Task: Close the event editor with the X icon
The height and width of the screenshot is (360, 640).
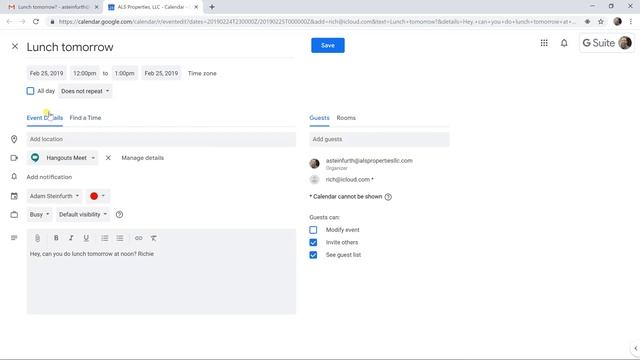Action: coord(15,47)
